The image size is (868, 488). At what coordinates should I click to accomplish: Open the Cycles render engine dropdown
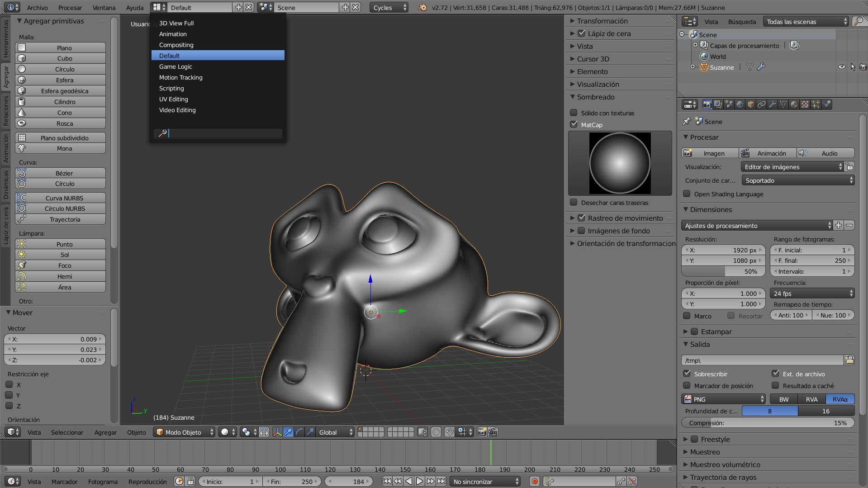[x=389, y=7]
